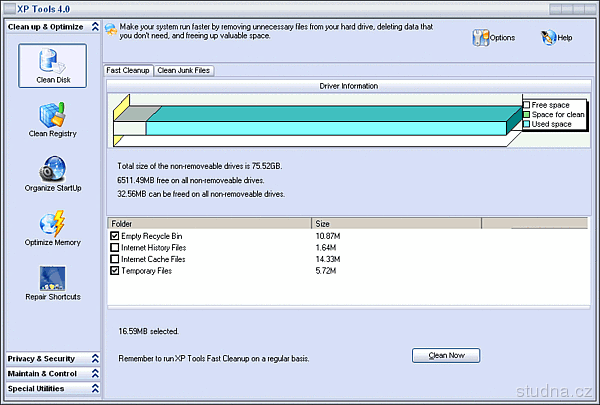Screen dimensions: 600x405
Task: Select the 5.72M size value
Action: coord(326,270)
